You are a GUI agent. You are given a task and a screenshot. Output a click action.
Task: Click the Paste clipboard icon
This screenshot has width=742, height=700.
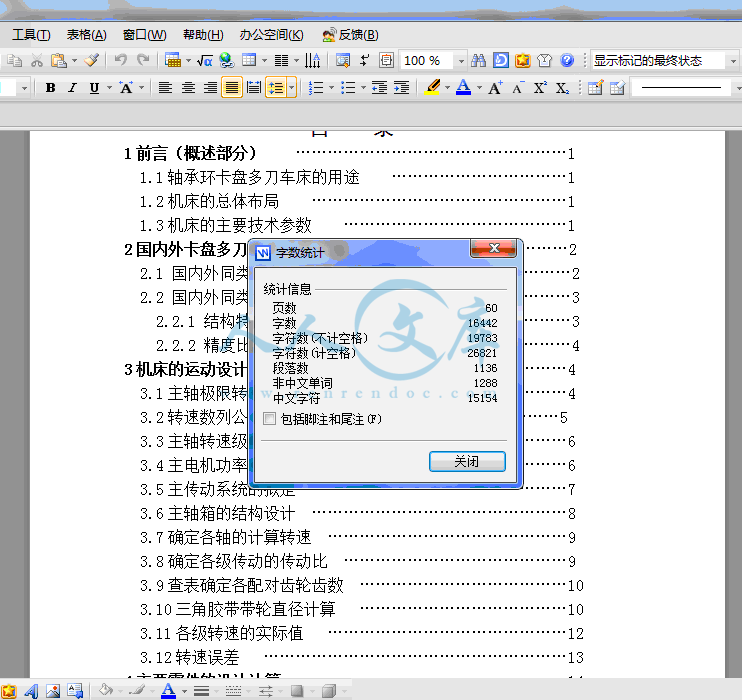[59, 61]
